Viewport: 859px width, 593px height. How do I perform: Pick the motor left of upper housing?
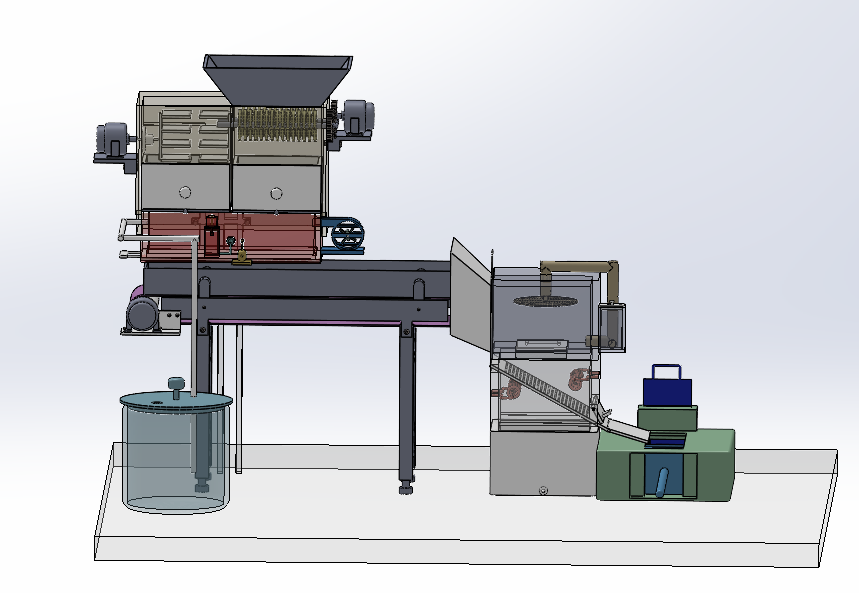point(112,139)
